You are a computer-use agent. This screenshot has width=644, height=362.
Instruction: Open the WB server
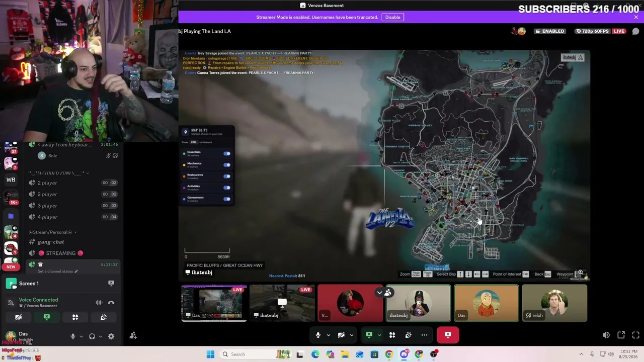coord(11,179)
